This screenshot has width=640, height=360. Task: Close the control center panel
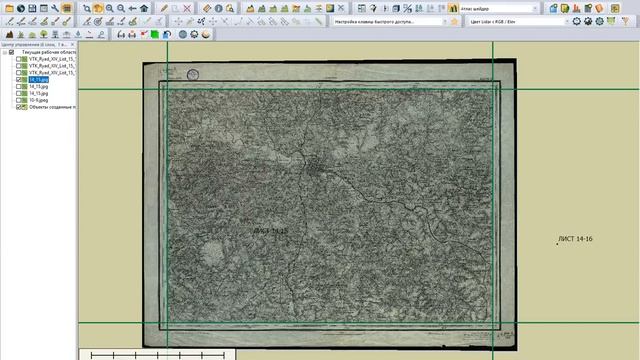[72, 44]
